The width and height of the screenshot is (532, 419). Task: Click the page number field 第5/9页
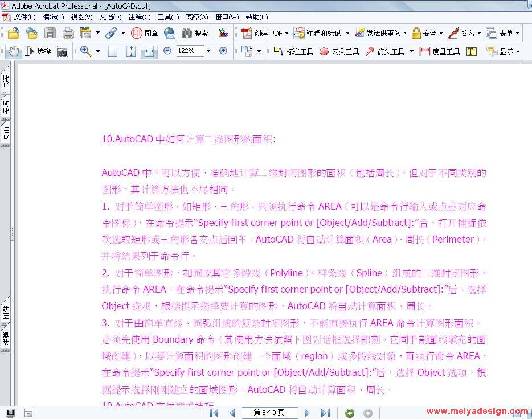pyautogui.click(x=269, y=413)
